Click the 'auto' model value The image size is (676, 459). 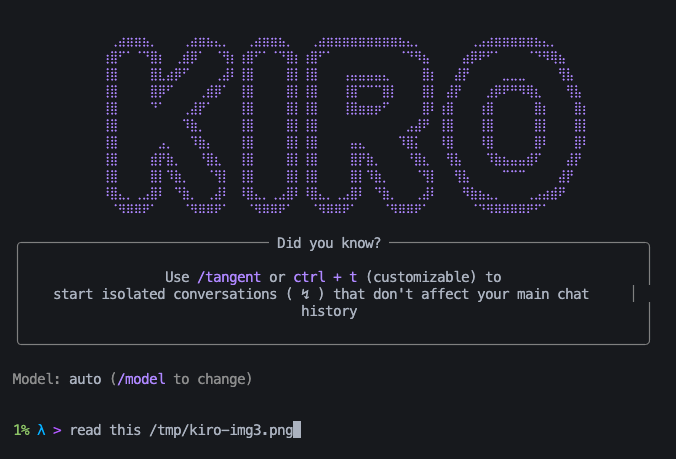[85, 379]
